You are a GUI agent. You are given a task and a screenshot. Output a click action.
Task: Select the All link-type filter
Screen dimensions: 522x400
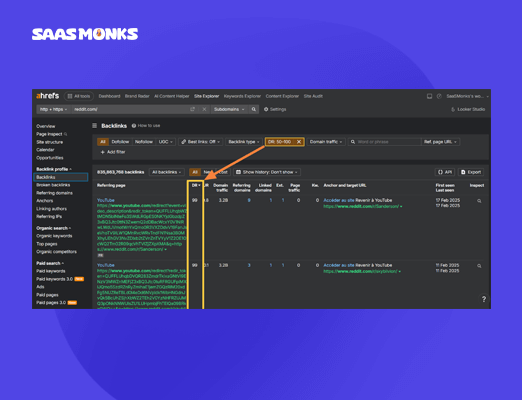tap(103, 142)
